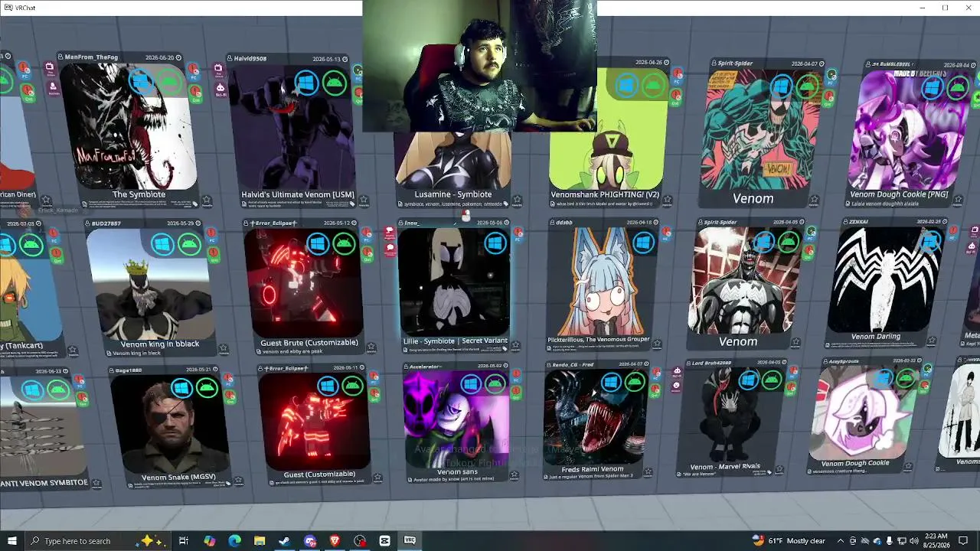Favorite Halvid's Ultimate Venom [USM] with its star
This screenshot has height=551, width=980.
[363, 201]
